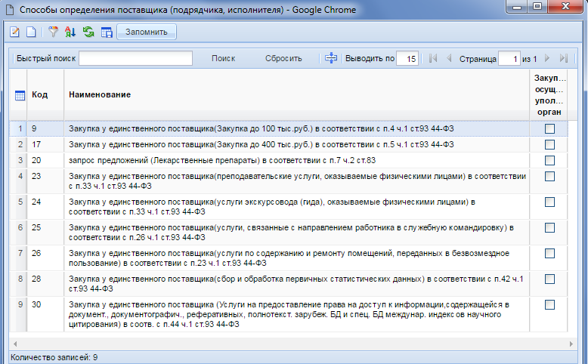588x364 pixels.
Task: Refresh the list with green arrows icon
Action: [x=88, y=32]
